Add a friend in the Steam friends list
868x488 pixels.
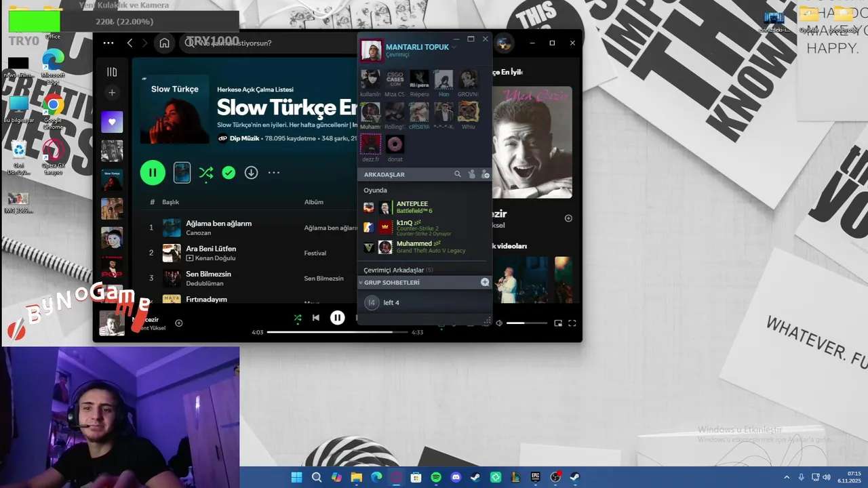[x=485, y=174]
